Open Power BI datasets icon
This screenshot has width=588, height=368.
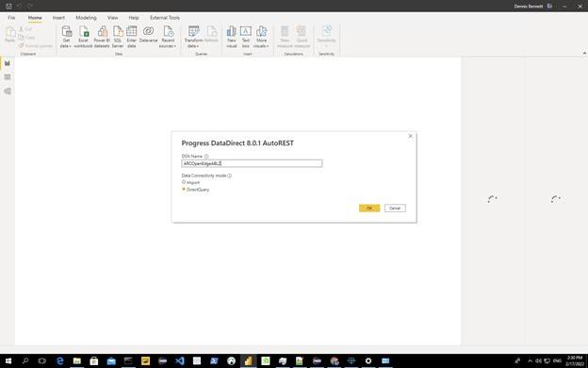tap(102, 37)
